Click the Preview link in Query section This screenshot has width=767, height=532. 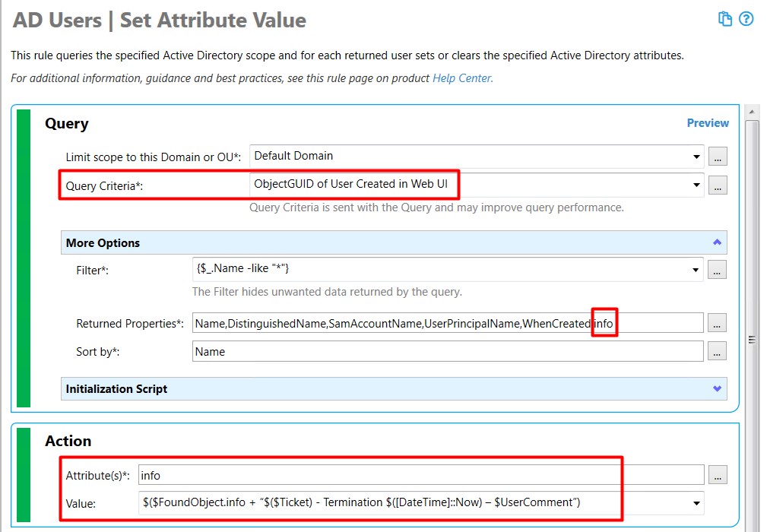(x=707, y=122)
